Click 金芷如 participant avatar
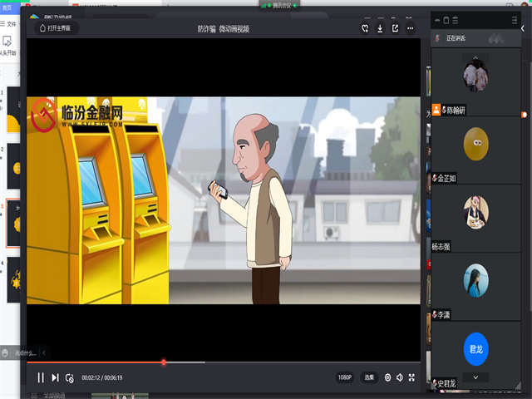 475,145
